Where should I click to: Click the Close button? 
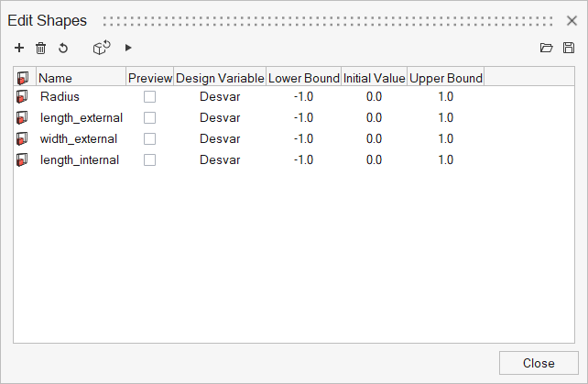pos(539,363)
